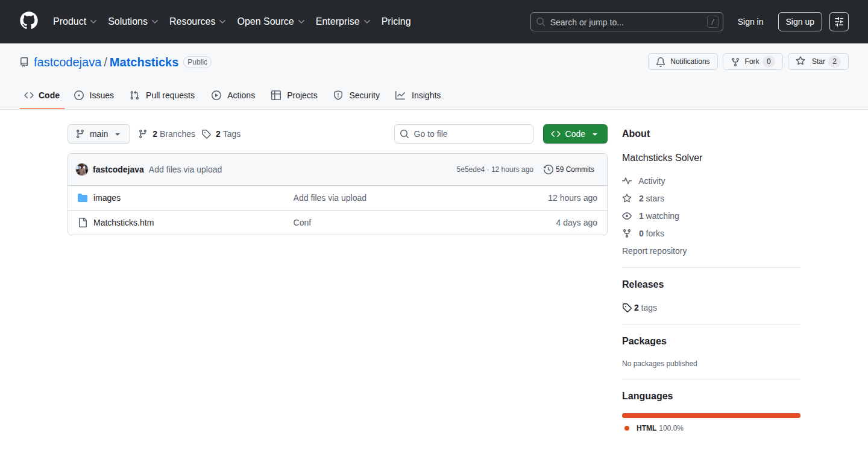Open the fastcodejava owner link
Image resolution: width=868 pixels, height=459 pixels.
coord(68,62)
